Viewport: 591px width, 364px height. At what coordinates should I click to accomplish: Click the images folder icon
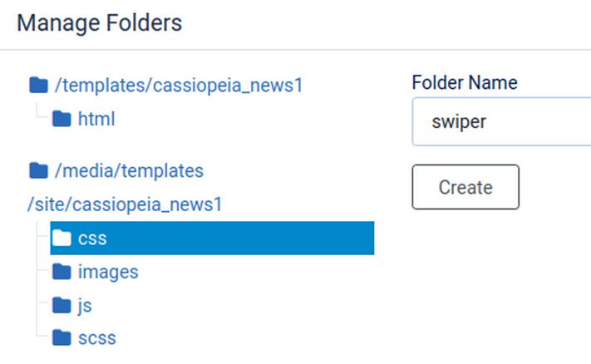[x=62, y=272]
